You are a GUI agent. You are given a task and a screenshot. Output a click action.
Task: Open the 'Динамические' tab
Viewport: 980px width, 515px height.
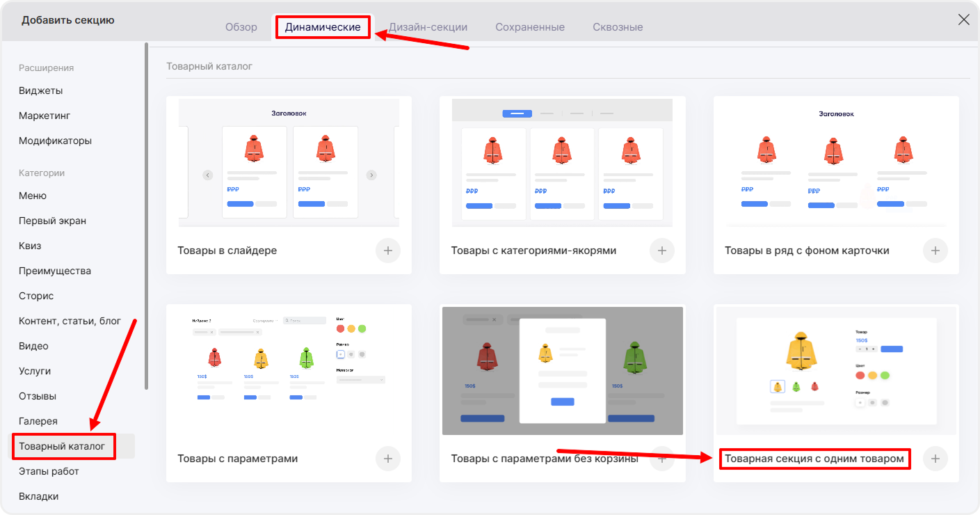click(323, 27)
